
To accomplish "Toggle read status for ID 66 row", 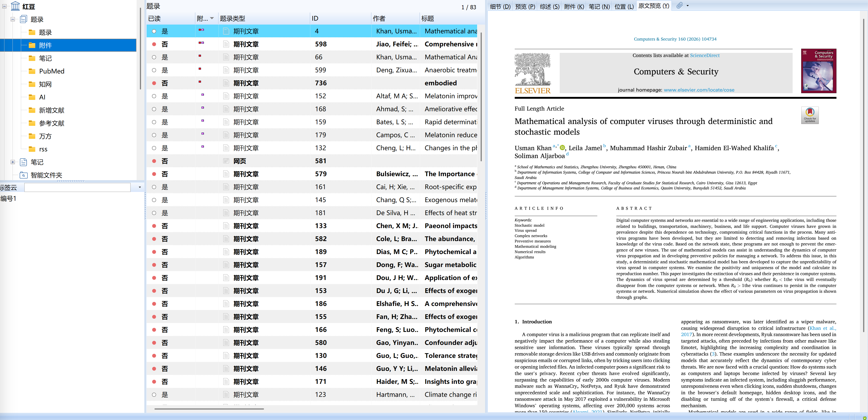I will pyautogui.click(x=154, y=57).
